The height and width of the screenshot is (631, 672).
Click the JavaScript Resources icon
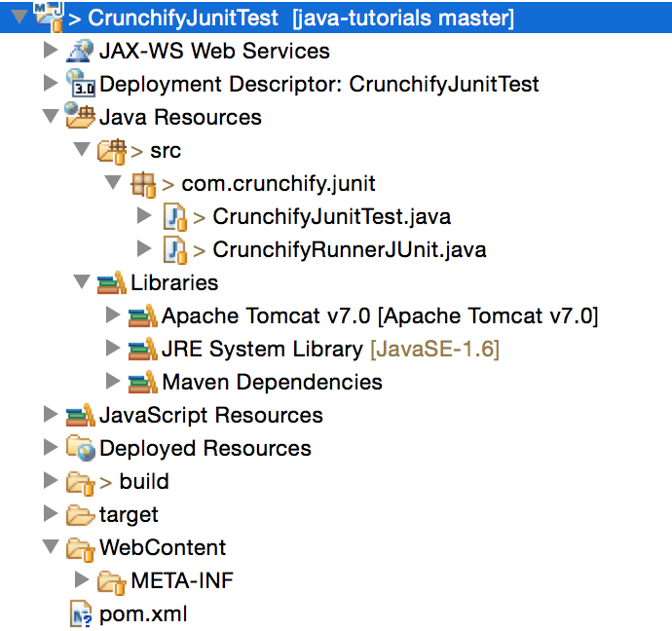pos(80,415)
